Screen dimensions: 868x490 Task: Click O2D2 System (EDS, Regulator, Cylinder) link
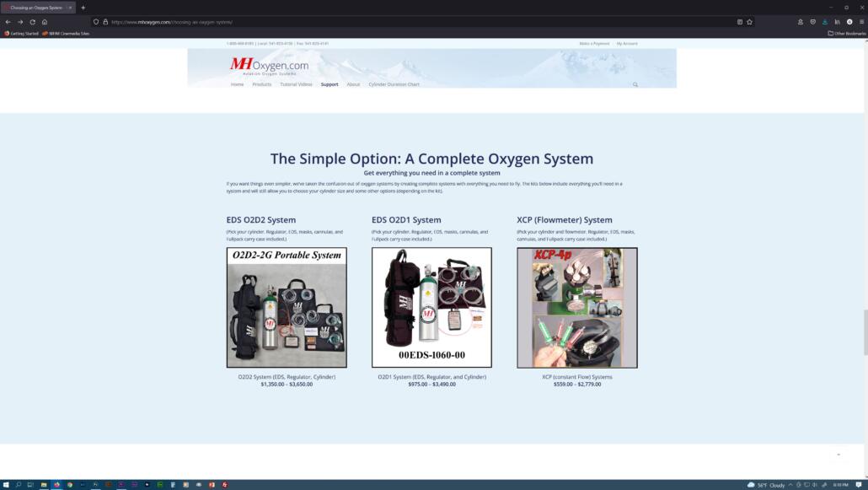[x=287, y=377]
